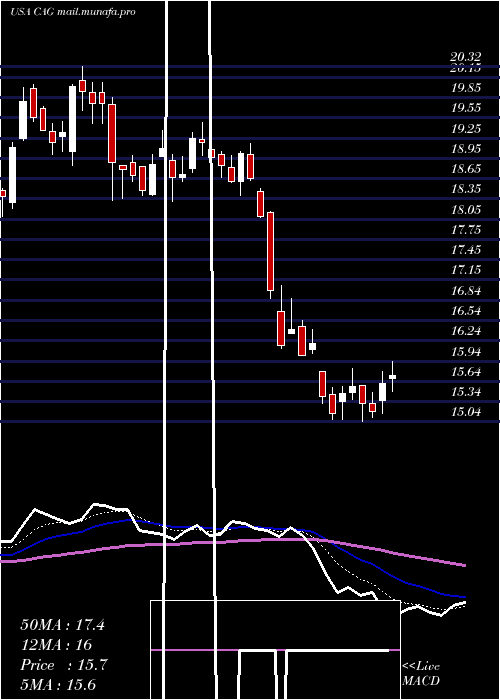Click the 15.34 price axis label
The image size is (500, 700).
[x=466, y=392]
